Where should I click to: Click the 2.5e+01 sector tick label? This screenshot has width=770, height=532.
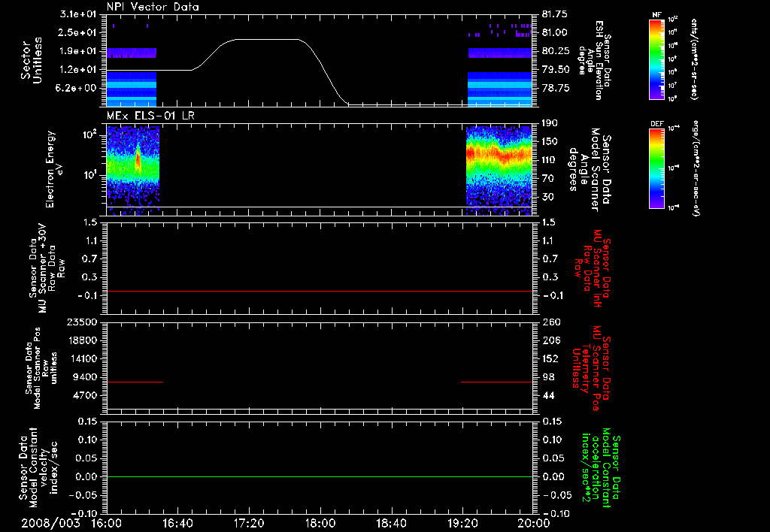[77, 32]
